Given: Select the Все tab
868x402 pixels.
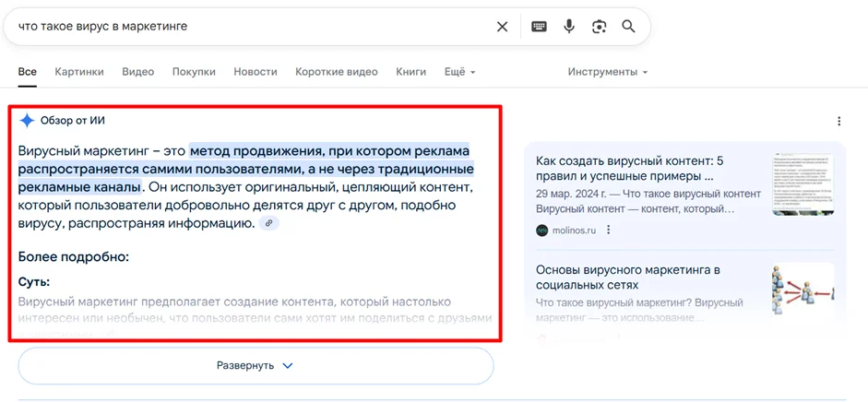Looking at the screenshot, I should (27, 72).
